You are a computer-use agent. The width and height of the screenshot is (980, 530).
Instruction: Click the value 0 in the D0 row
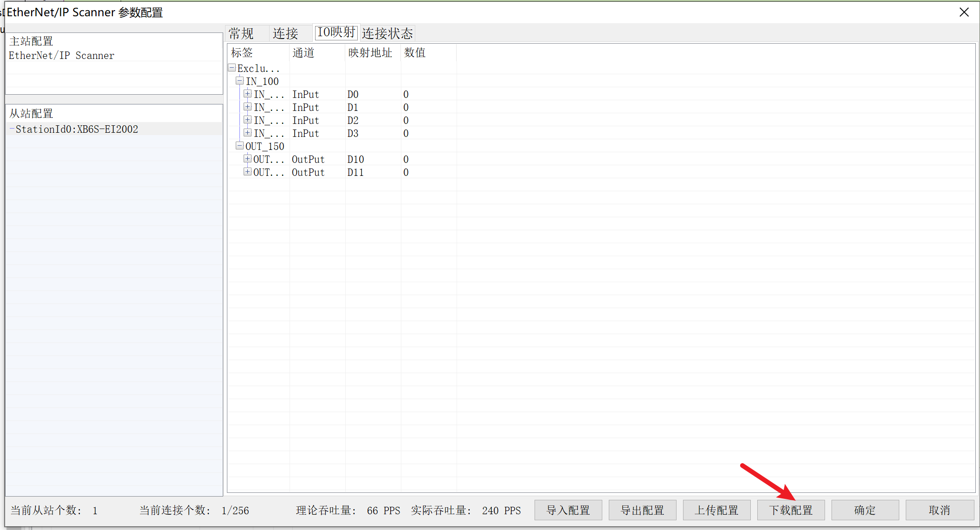tap(406, 94)
